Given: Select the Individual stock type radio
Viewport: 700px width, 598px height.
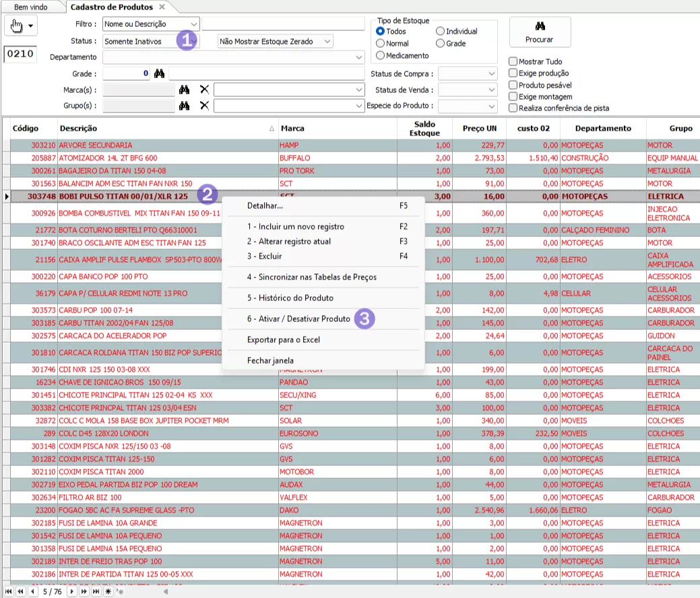Looking at the screenshot, I should [x=440, y=31].
